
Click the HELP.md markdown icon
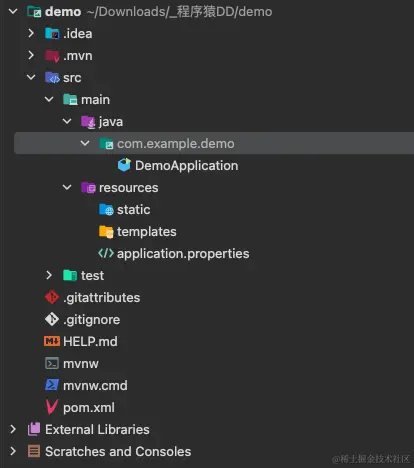point(52,341)
